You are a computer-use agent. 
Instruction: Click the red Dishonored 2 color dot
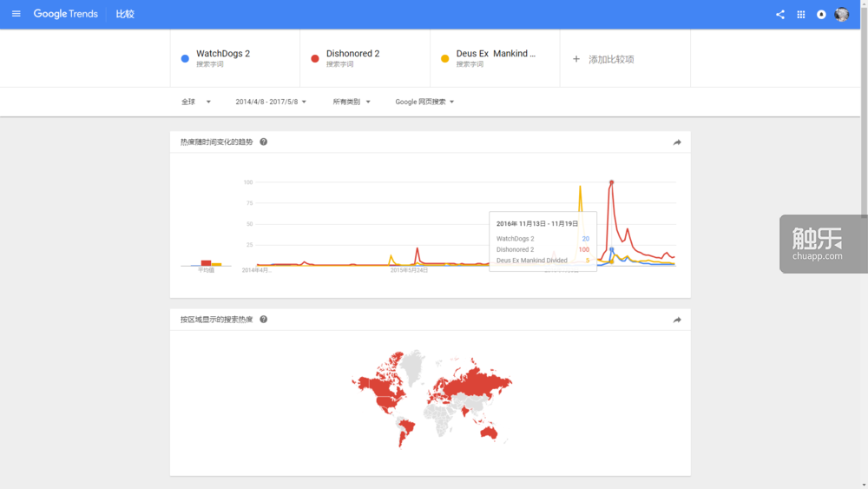pos(315,59)
